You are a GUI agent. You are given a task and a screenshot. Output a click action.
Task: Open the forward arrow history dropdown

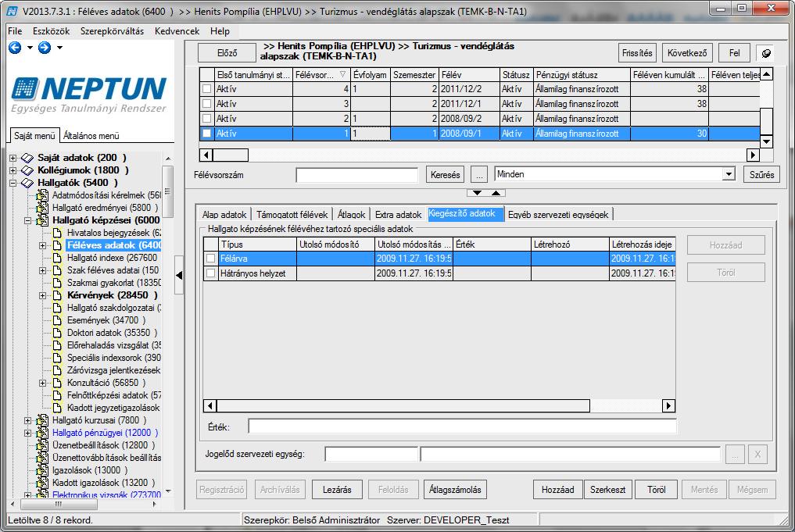(60, 48)
